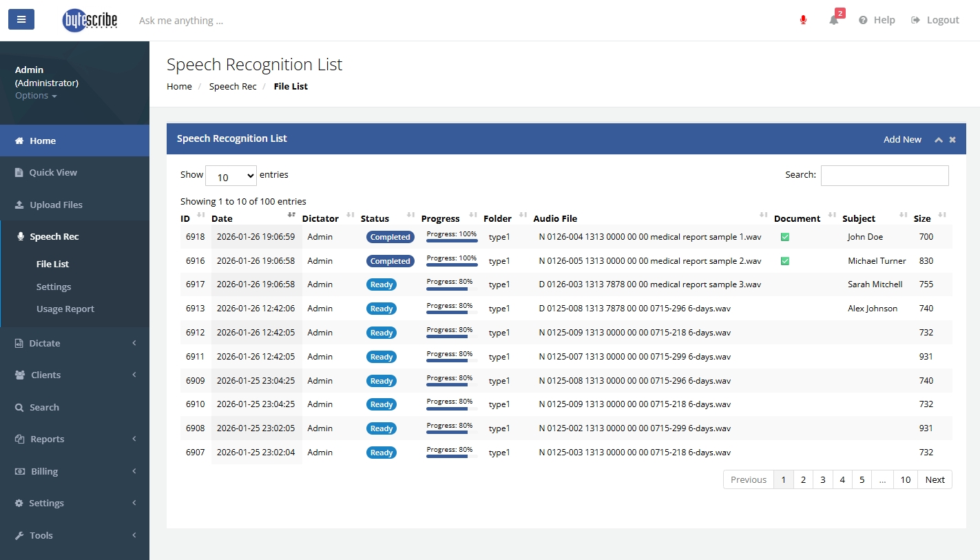980x560 pixels.
Task: Click the Add New link
Action: [x=902, y=140]
